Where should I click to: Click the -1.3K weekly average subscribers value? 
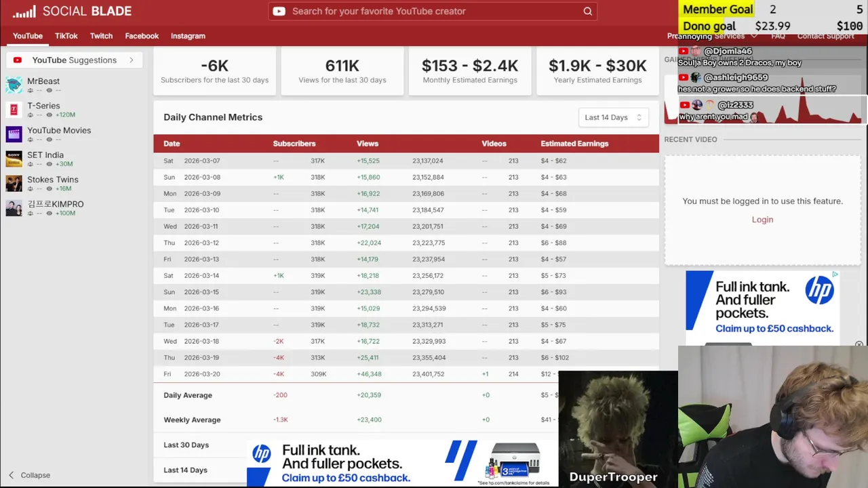(281, 420)
